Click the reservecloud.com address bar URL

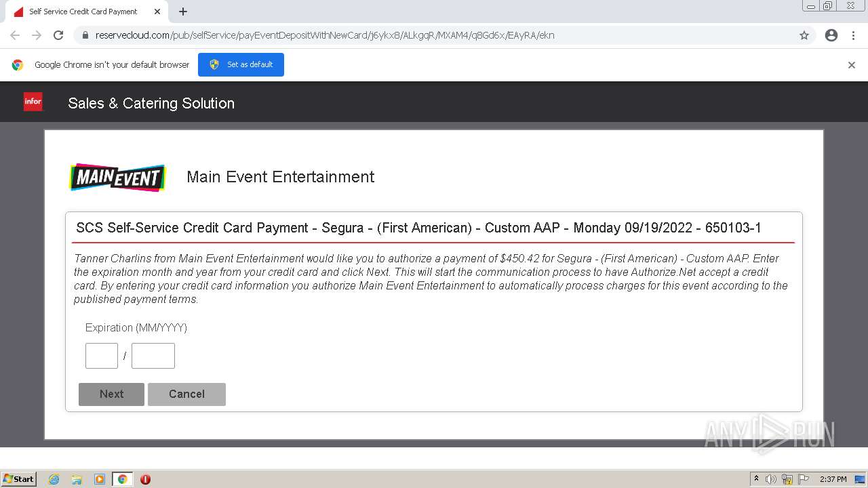[x=325, y=35]
